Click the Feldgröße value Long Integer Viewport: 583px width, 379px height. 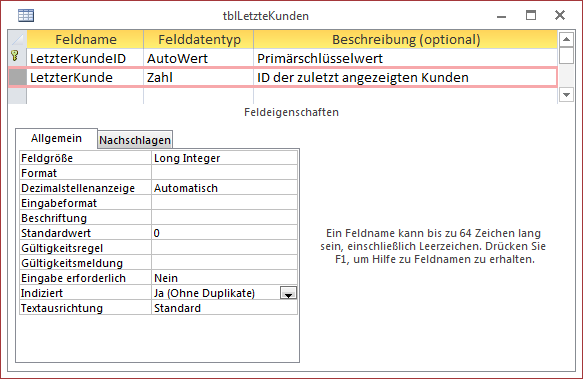click(225, 158)
